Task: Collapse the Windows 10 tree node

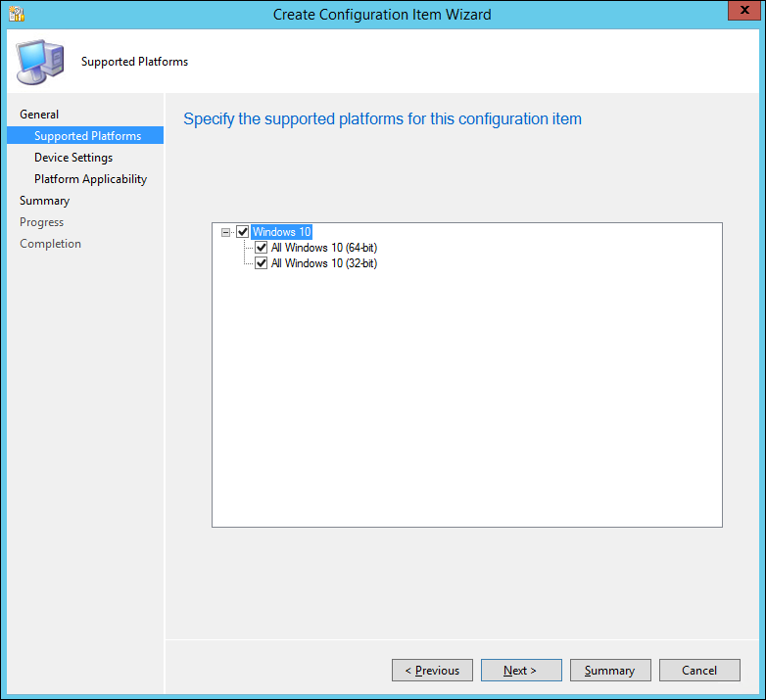Action: tap(225, 232)
